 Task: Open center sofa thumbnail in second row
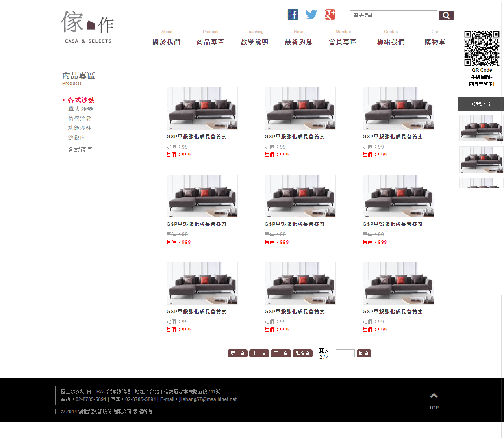300,196
